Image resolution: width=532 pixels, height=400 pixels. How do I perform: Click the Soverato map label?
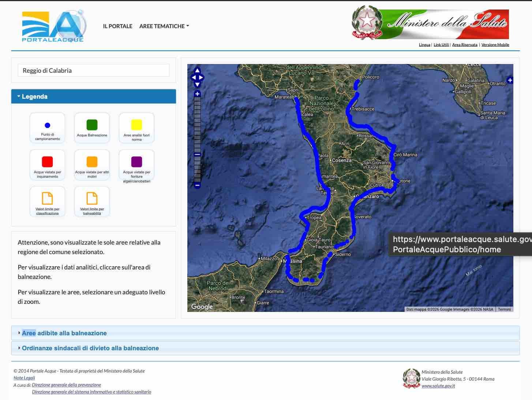(x=363, y=217)
